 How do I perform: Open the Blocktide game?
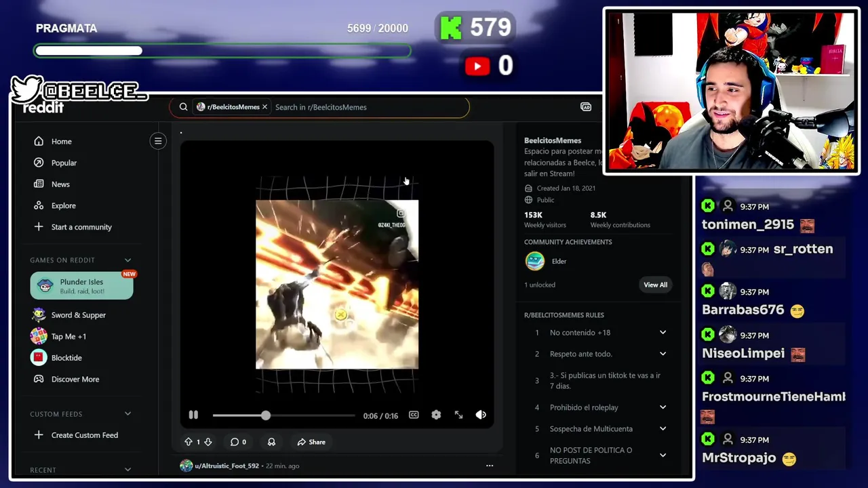(57, 358)
